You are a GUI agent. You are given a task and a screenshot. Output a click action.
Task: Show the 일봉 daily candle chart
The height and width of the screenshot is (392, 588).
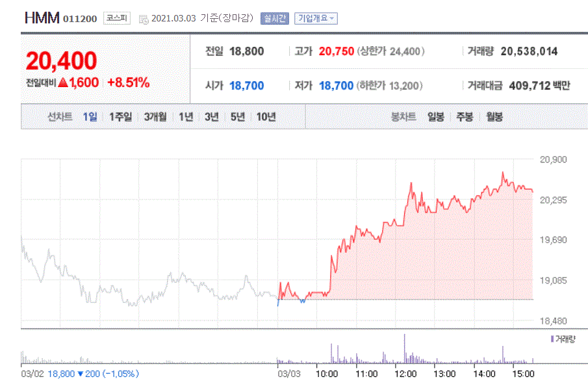tap(436, 117)
